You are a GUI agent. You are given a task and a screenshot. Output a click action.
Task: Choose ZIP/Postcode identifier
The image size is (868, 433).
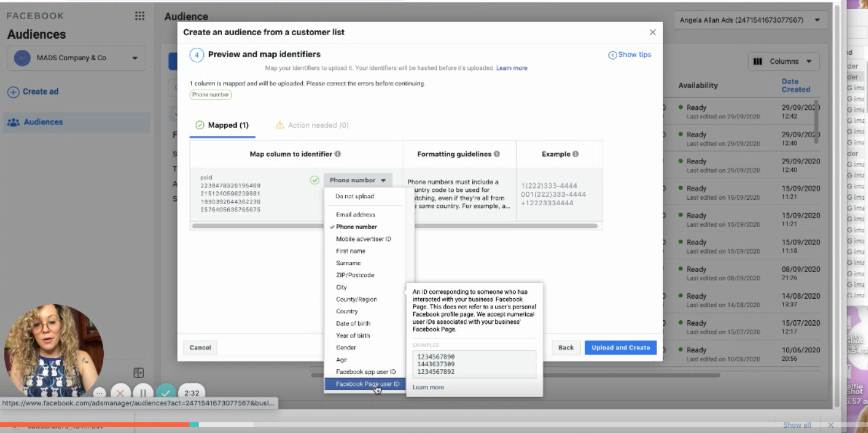click(355, 275)
